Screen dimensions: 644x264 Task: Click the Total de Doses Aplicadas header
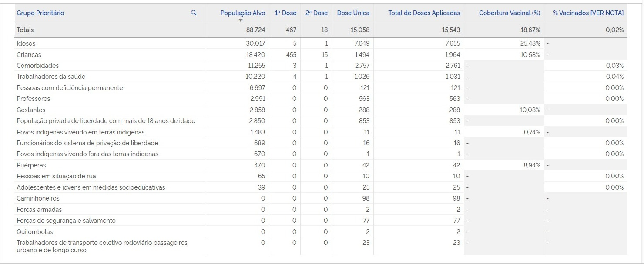point(424,13)
